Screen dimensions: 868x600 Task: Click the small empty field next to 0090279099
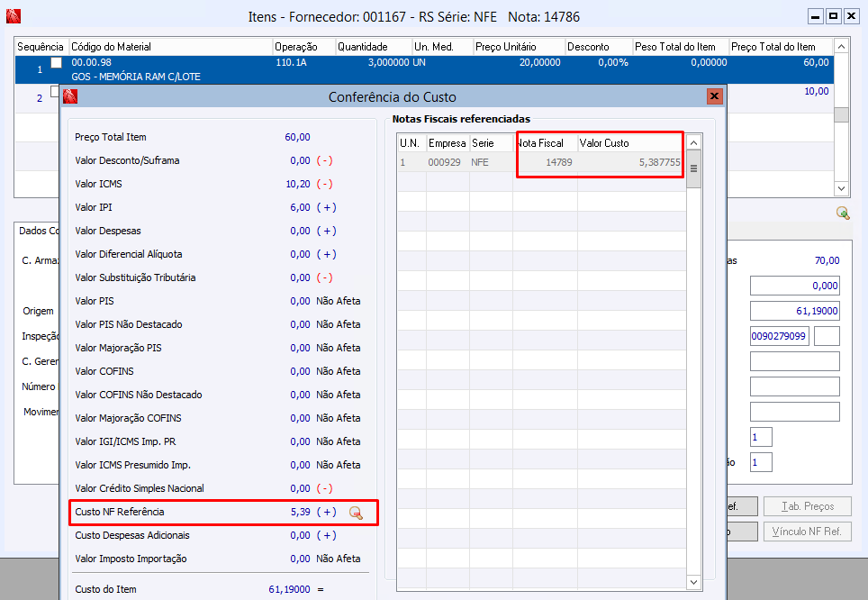pyautogui.click(x=827, y=336)
